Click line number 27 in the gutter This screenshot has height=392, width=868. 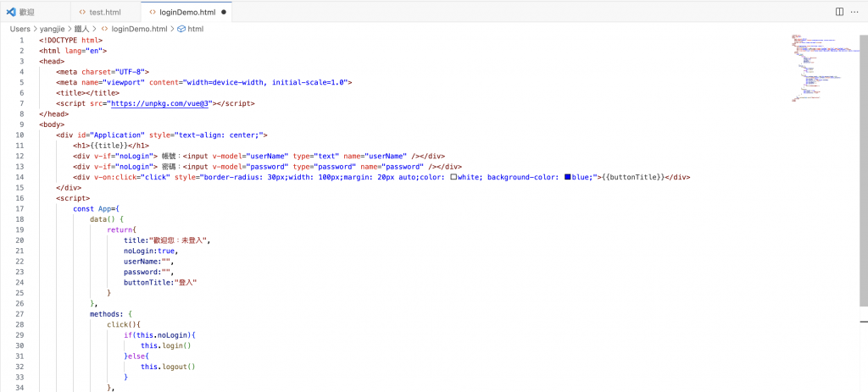[20, 314]
